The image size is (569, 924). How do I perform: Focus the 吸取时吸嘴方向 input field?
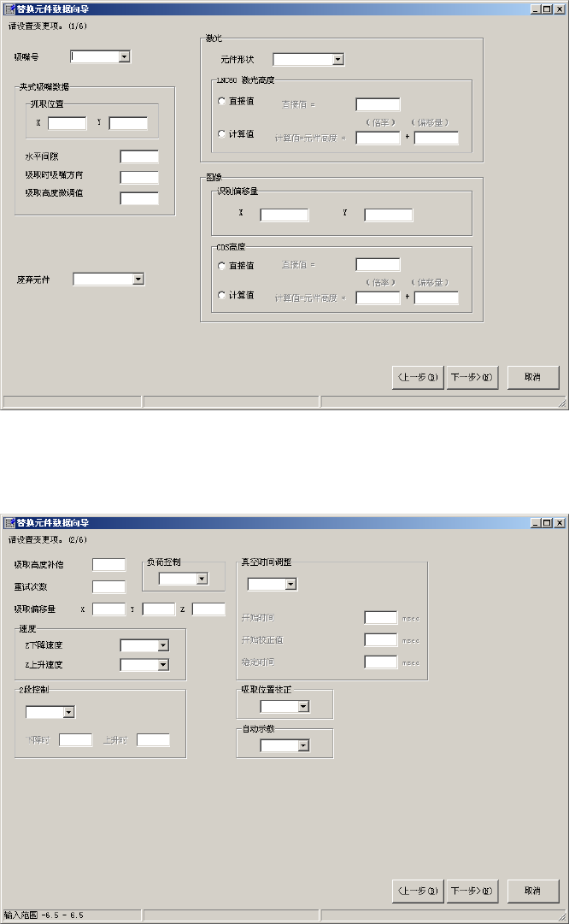[x=139, y=178]
